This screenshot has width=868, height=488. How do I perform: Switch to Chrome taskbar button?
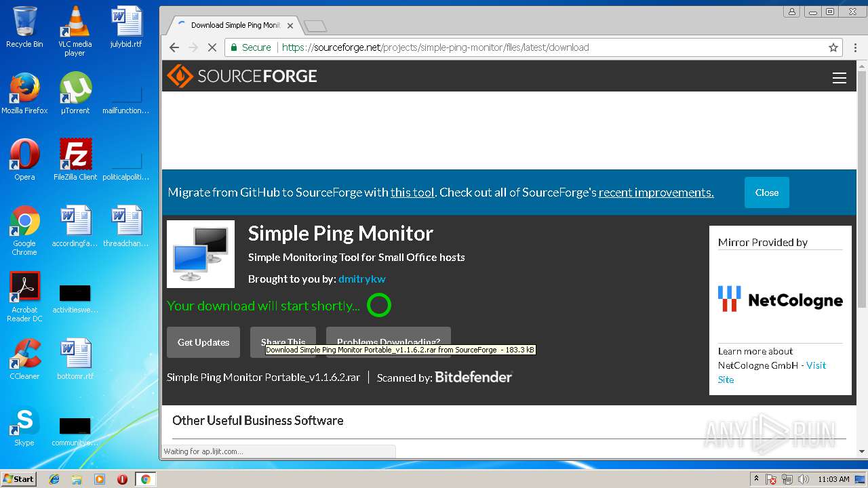coord(145,479)
